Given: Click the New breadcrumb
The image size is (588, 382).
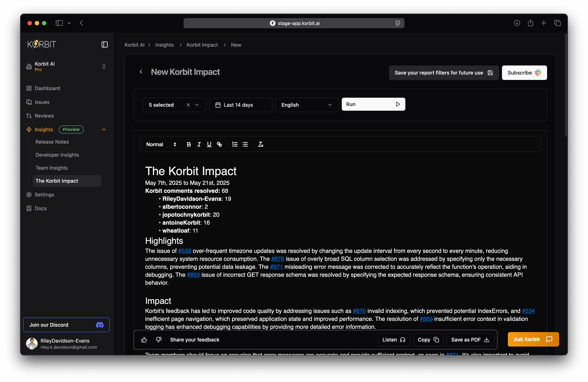Looking at the screenshot, I should pos(236,45).
